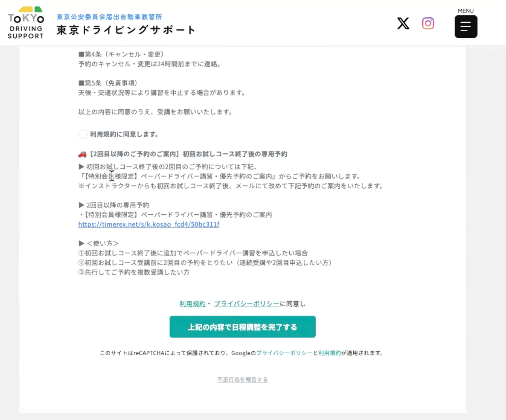Click triangle marker beside 2回目以降の専用予約
Image resolution: width=506 pixels, height=420 pixels.
click(81, 205)
